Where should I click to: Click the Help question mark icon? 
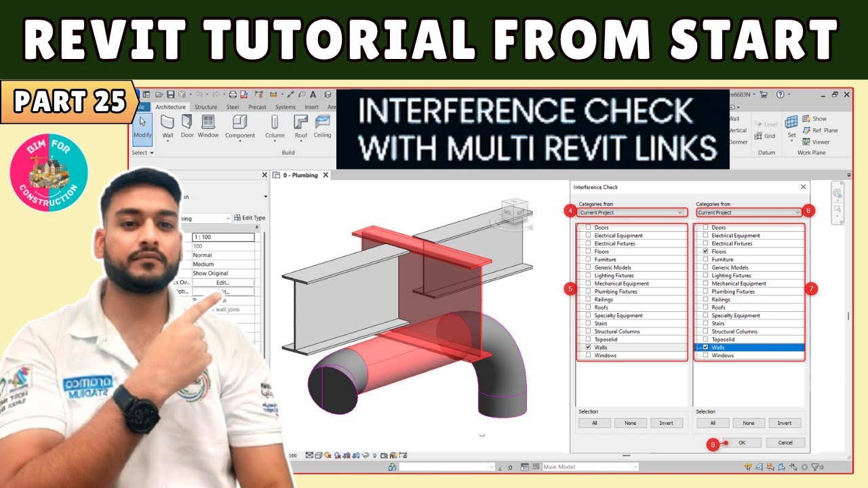click(780, 94)
